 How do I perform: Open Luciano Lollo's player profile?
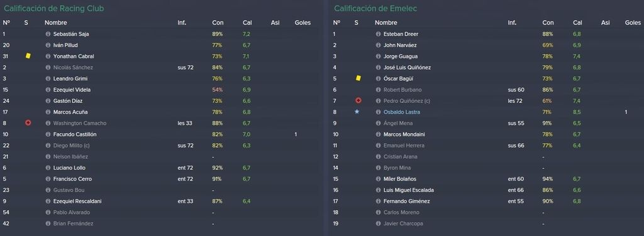point(69,168)
